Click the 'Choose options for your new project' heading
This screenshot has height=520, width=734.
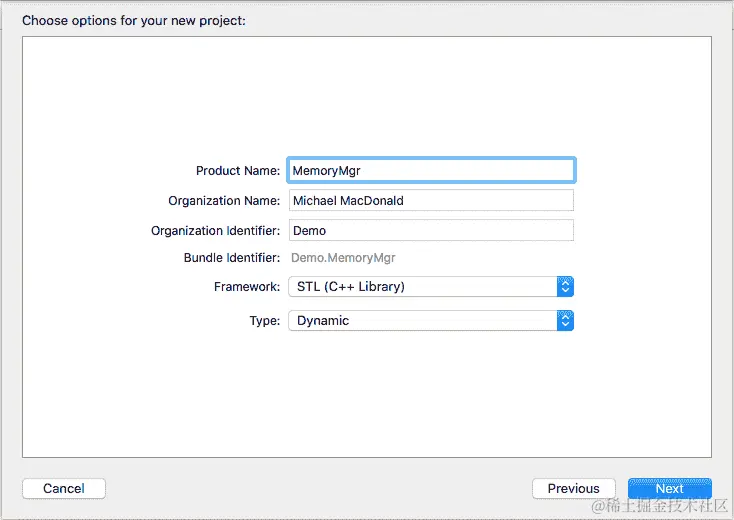pos(134,21)
